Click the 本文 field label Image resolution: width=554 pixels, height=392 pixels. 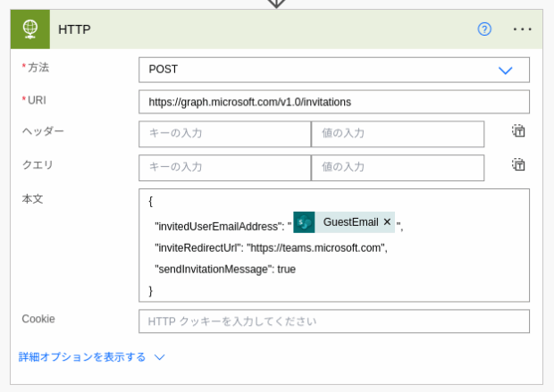[x=32, y=199]
